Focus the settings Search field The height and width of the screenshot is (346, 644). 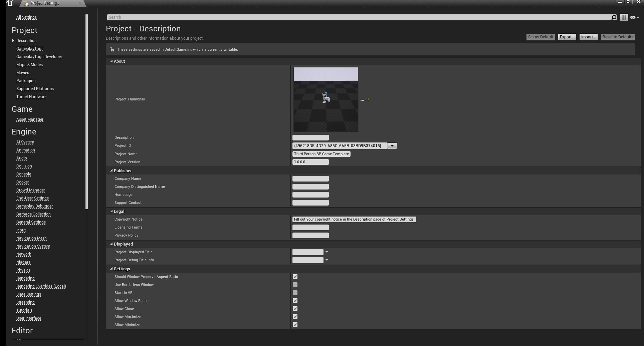click(x=359, y=17)
